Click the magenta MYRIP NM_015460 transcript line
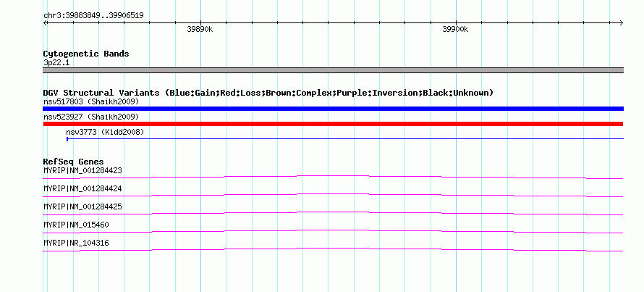Image resolution: width=644 pixels, height=292 pixels. click(x=333, y=230)
